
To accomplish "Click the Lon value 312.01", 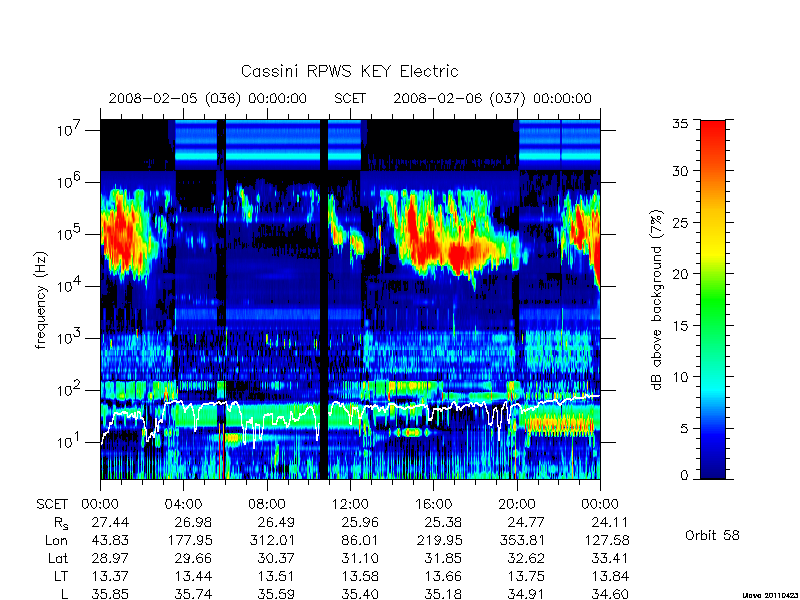I will [x=273, y=540].
